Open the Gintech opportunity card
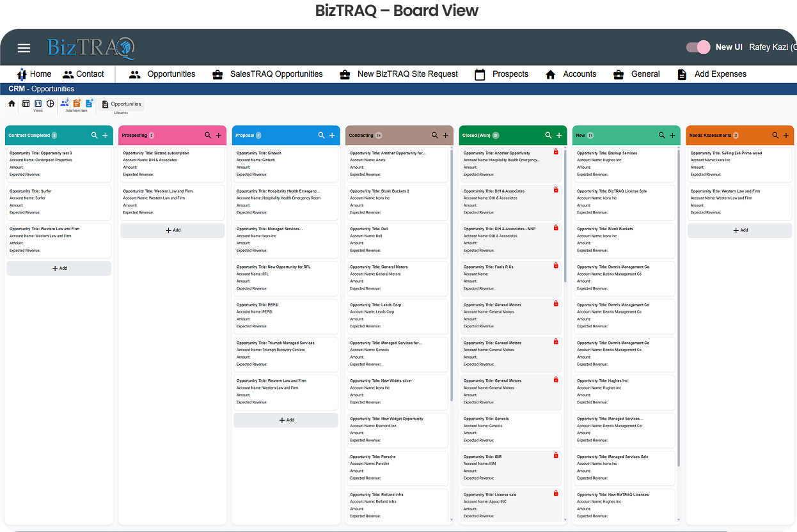The height and width of the screenshot is (532, 797). (286, 164)
